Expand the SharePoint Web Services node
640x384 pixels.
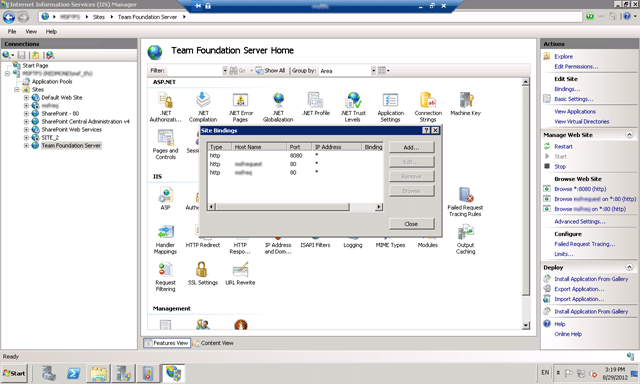pos(26,129)
